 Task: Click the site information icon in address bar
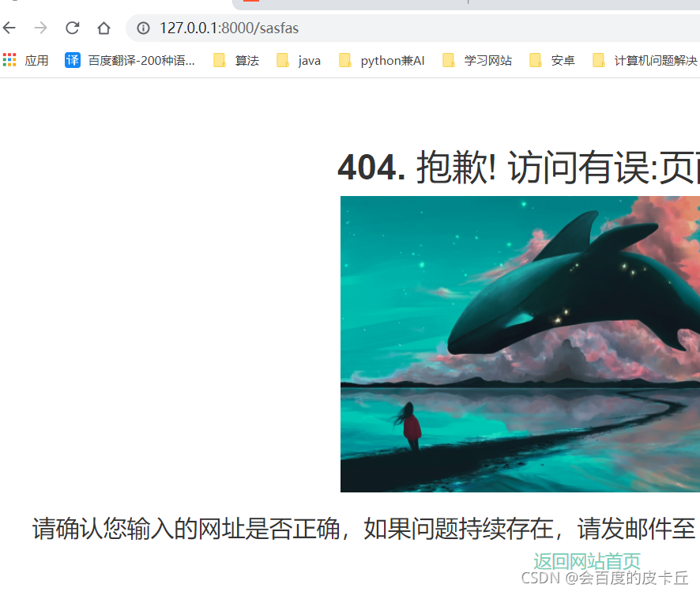[x=143, y=28]
